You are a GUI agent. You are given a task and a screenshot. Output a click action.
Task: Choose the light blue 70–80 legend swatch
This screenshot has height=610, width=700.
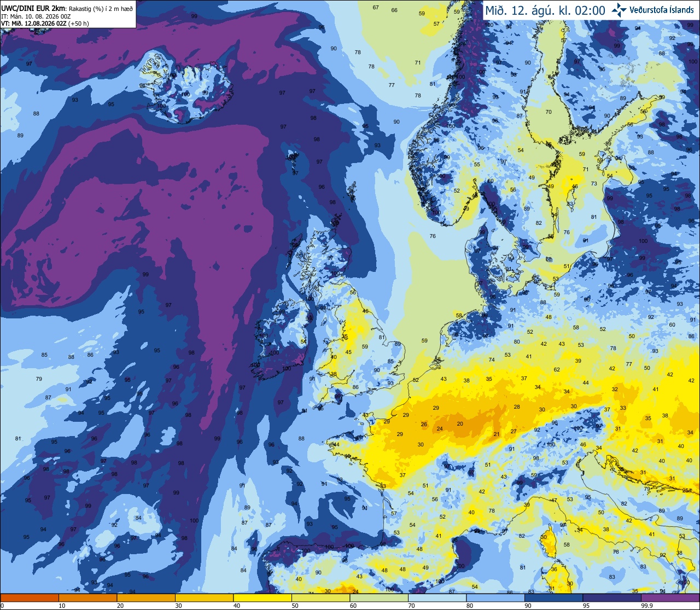pos(437,598)
